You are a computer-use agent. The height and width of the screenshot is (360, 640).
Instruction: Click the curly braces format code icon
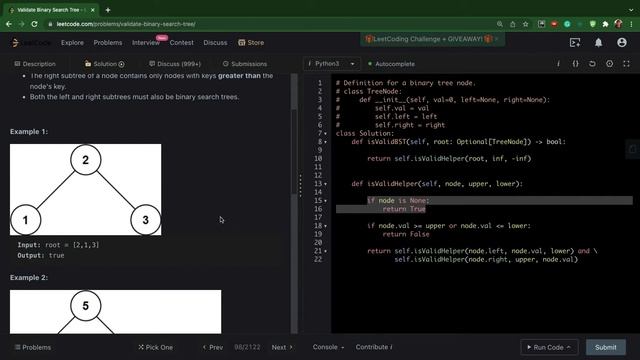point(576,64)
